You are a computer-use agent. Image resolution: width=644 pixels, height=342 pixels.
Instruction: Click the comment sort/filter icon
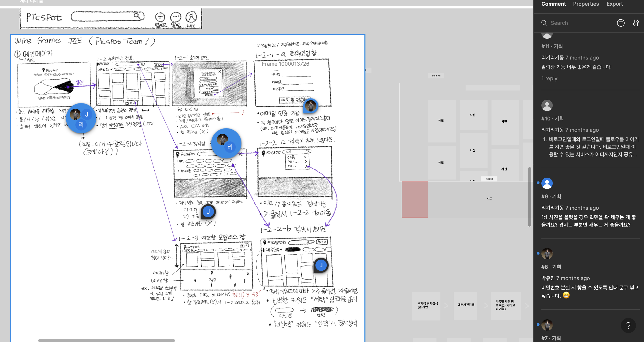point(621,23)
